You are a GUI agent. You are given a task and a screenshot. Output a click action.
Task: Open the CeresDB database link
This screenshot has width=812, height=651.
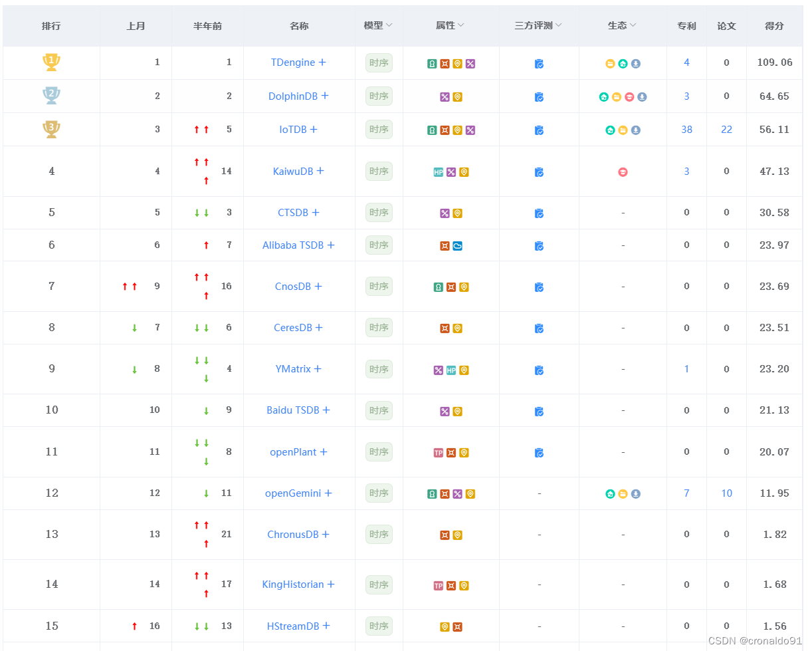click(x=293, y=328)
